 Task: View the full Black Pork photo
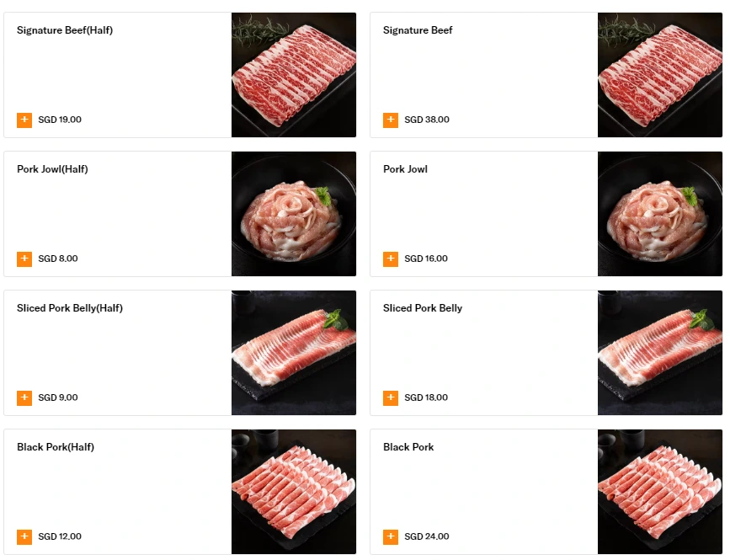[660, 492]
